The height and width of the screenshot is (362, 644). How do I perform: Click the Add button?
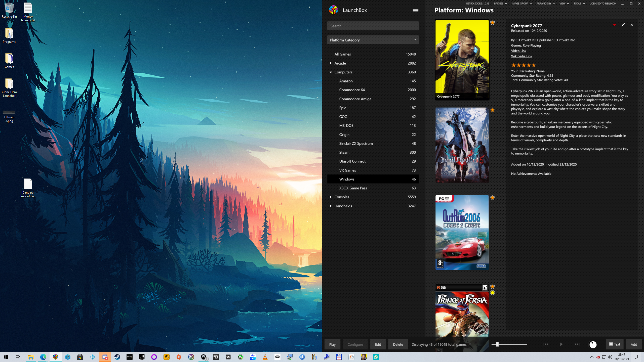[x=634, y=344]
